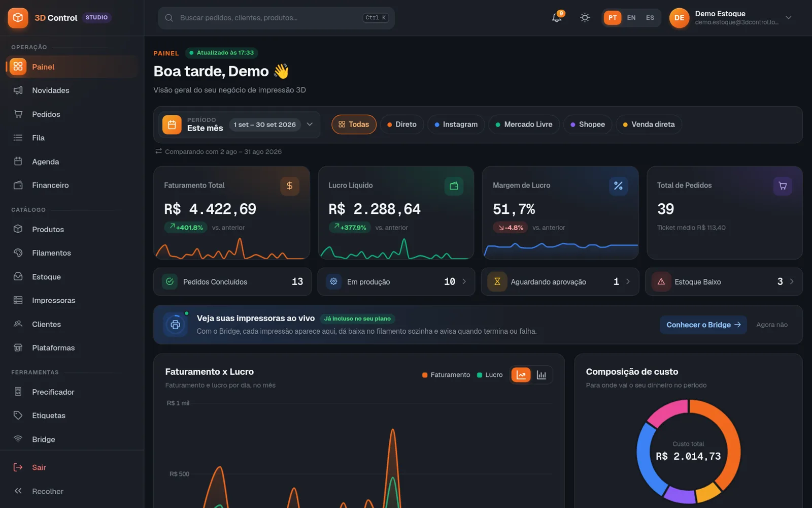Click the calendar icon in Período selector
Image resolution: width=812 pixels, height=508 pixels.
(172, 124)
